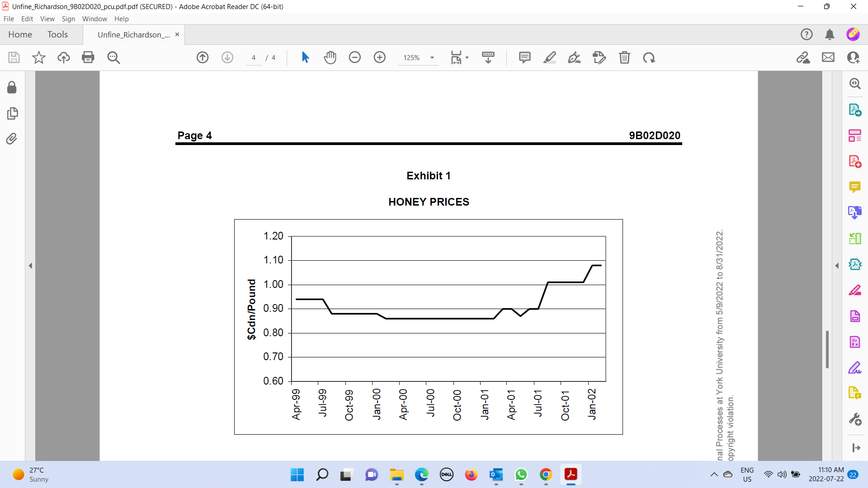868x488 pixels.
Task: Open the zoom level dropdown
Action: pyautogui.click(x=432, y=58)
